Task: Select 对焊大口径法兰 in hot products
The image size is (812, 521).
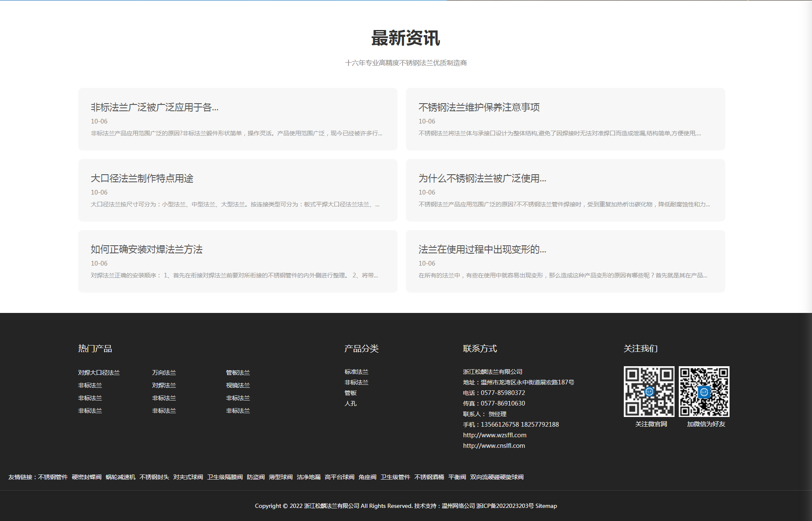Action: click(99, 373)
